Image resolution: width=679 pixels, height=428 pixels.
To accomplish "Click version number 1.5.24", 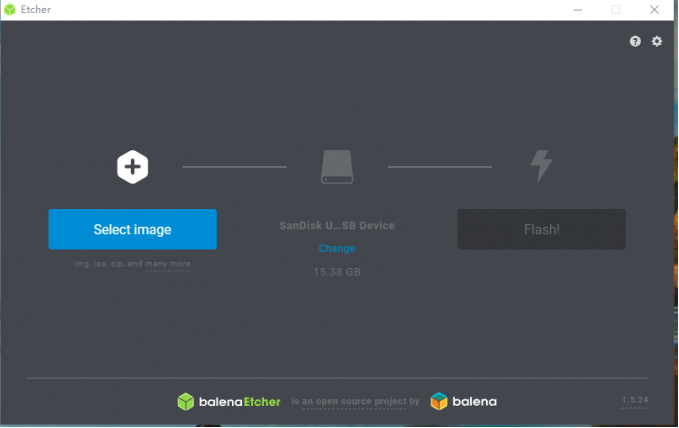I will (x=635, y=400).
